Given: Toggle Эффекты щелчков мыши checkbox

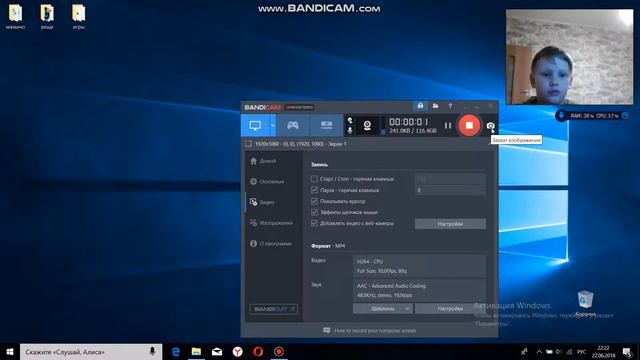Looking at the screenshot, I should pyautogui.click(x=314, y=212).
